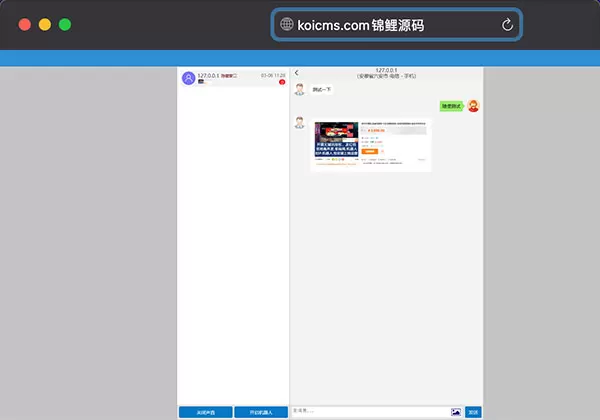Click the right blue button for the robot

261,412
